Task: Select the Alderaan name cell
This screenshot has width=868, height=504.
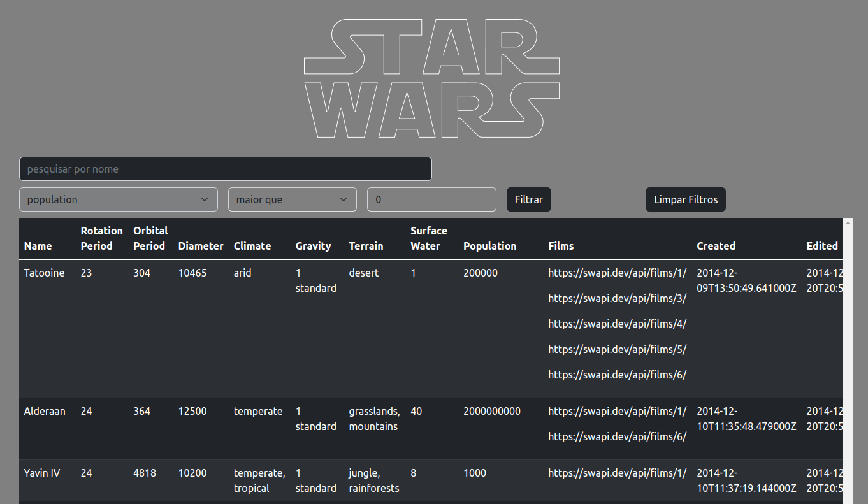Action: [x=45, y=411]
